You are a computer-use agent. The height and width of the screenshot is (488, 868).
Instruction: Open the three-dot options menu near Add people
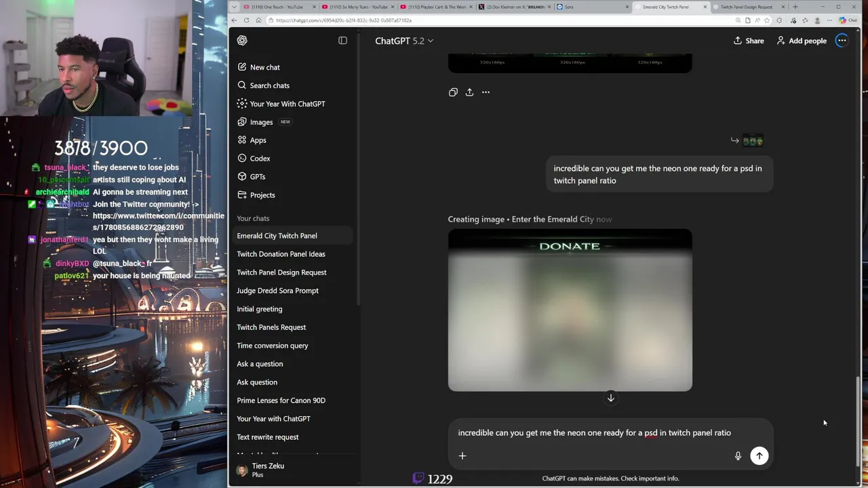coord(842,41)
